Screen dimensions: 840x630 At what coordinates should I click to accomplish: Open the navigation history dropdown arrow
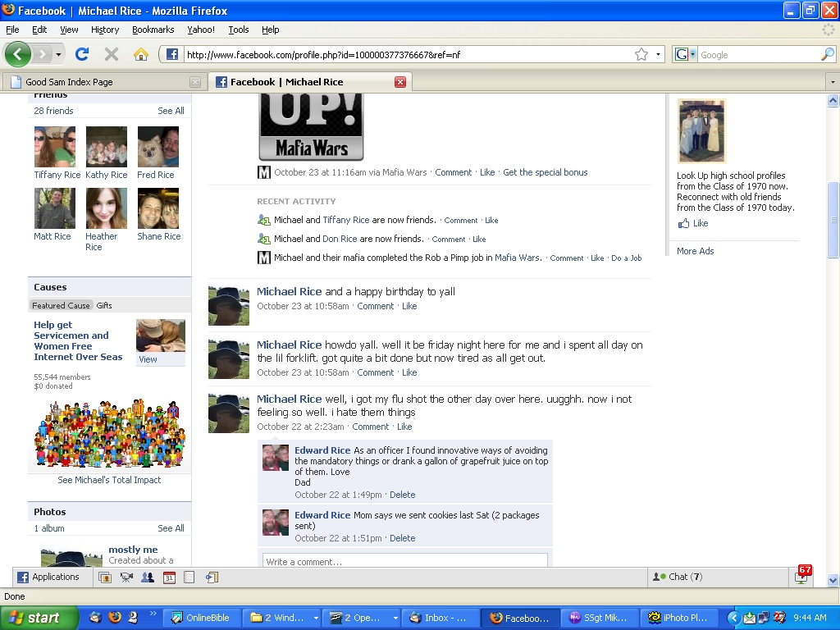click(58, 54)
